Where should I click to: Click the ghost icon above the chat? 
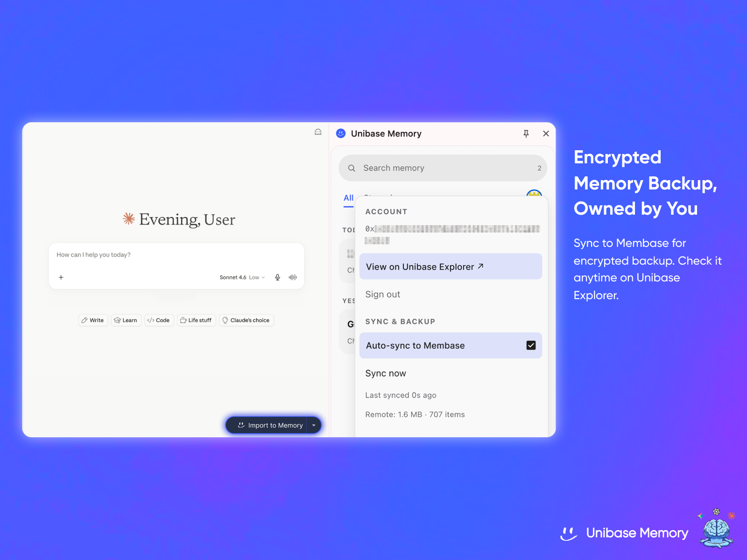[x=318, y=133]
